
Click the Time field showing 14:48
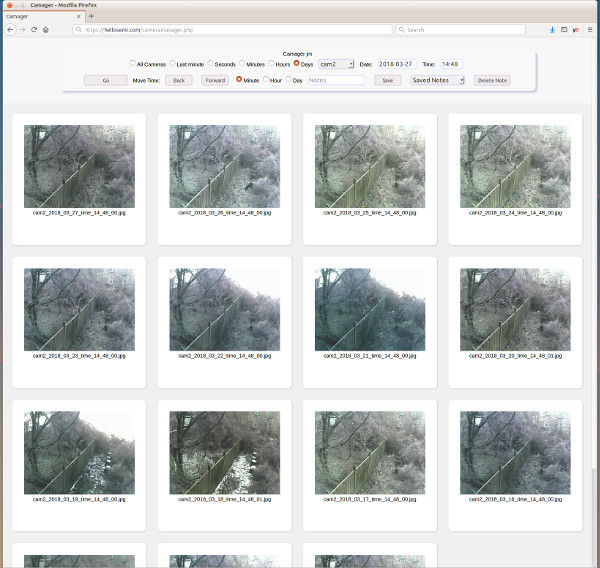pyautogui.click(x=452, y=64)
